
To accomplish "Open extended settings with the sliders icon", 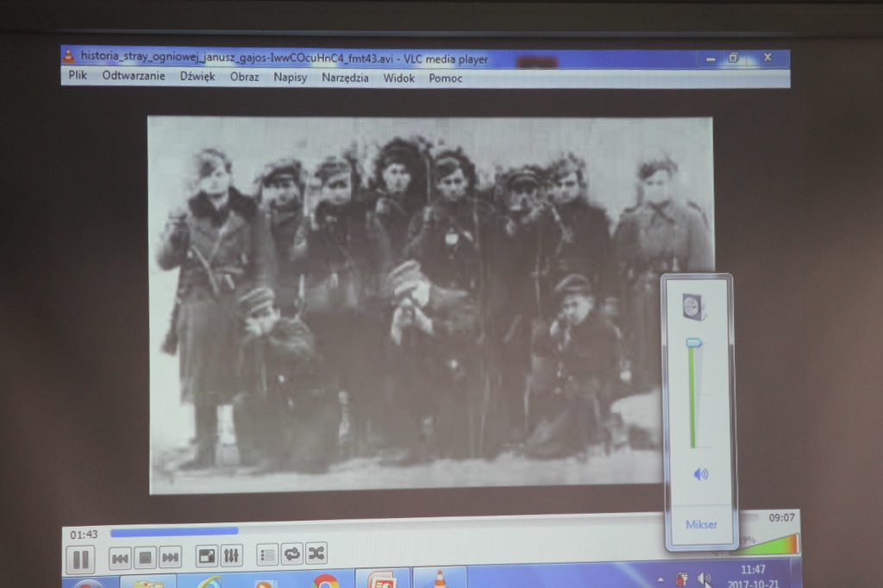I will click(231, 555).
